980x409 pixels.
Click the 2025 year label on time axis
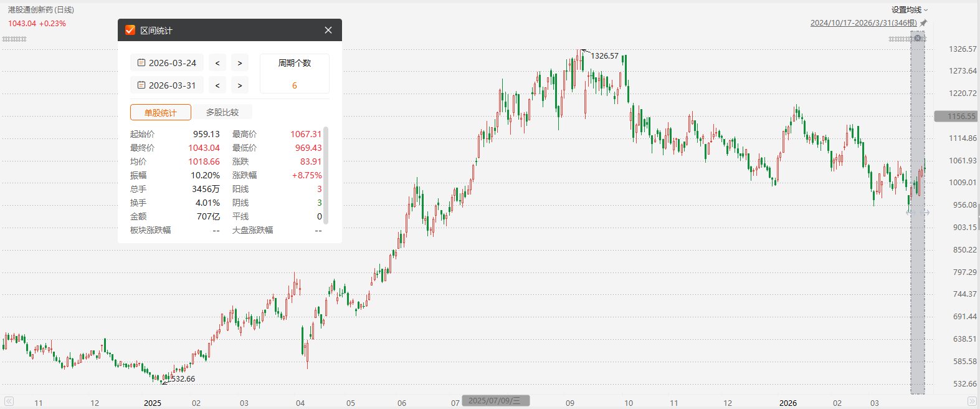(153, 403)
